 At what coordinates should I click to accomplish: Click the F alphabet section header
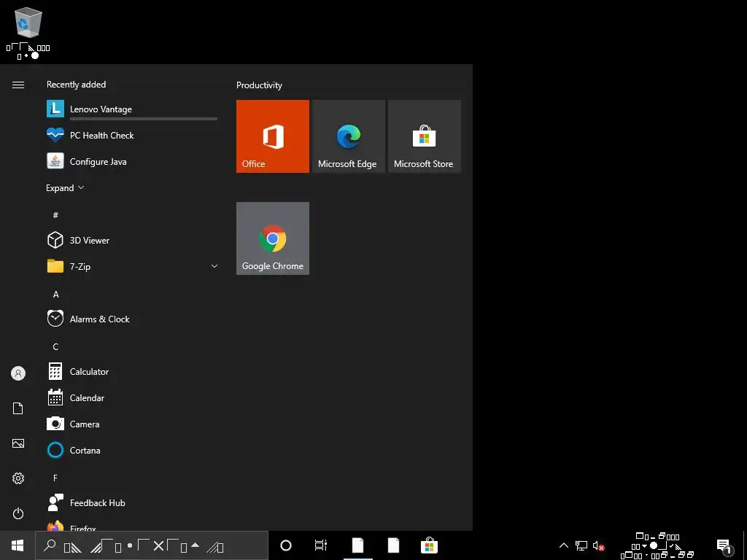[55, 478]
